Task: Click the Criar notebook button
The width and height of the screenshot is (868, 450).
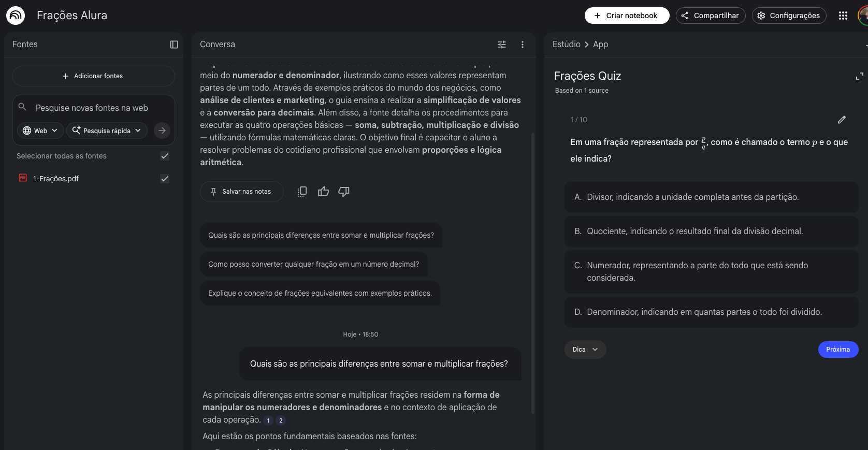Action: 627,16
